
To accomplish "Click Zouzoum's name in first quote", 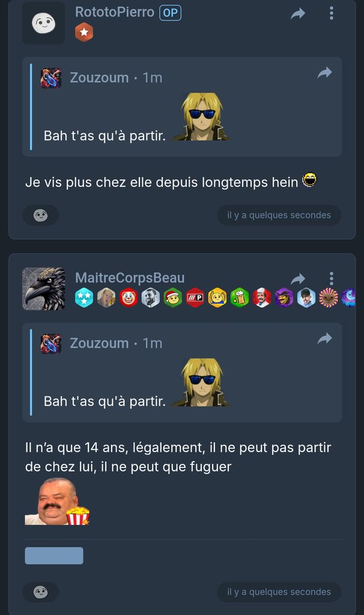I will point(99,77).
